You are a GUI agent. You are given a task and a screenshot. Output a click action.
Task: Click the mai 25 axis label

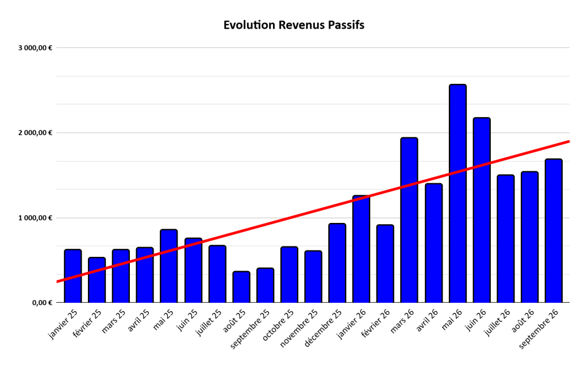click(164, 320)
